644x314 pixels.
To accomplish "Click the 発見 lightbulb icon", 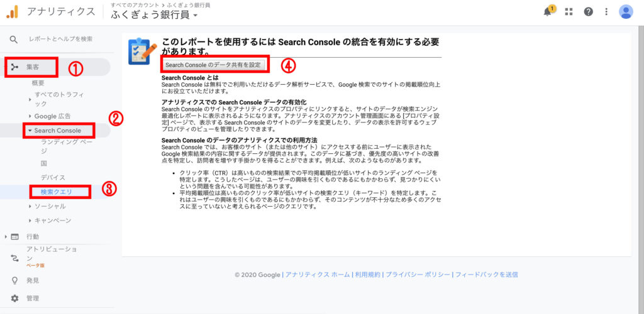I will click(x=15, y=281).
